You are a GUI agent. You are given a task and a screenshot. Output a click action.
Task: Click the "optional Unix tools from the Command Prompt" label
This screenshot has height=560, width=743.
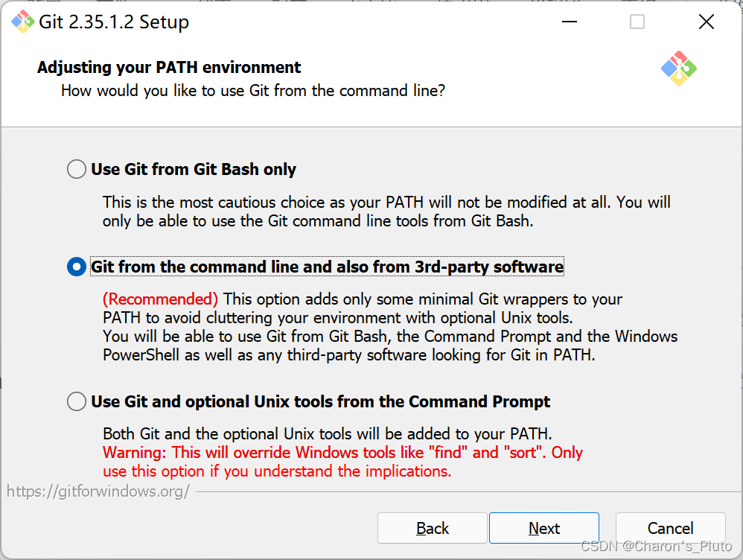[x=320, y=402]
